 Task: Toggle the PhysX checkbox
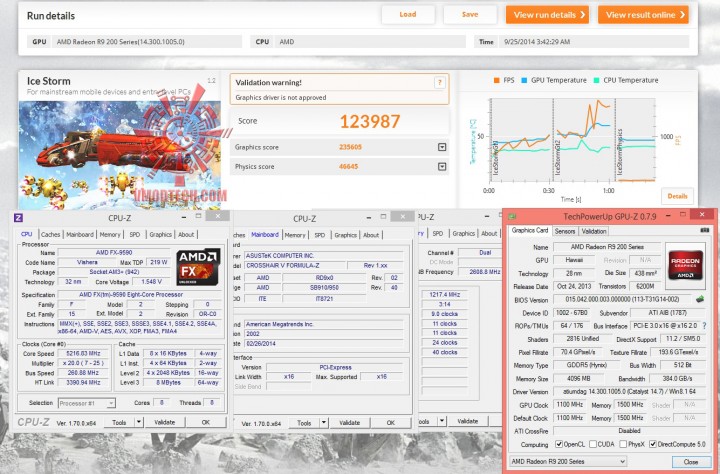[x=623, y=444]
